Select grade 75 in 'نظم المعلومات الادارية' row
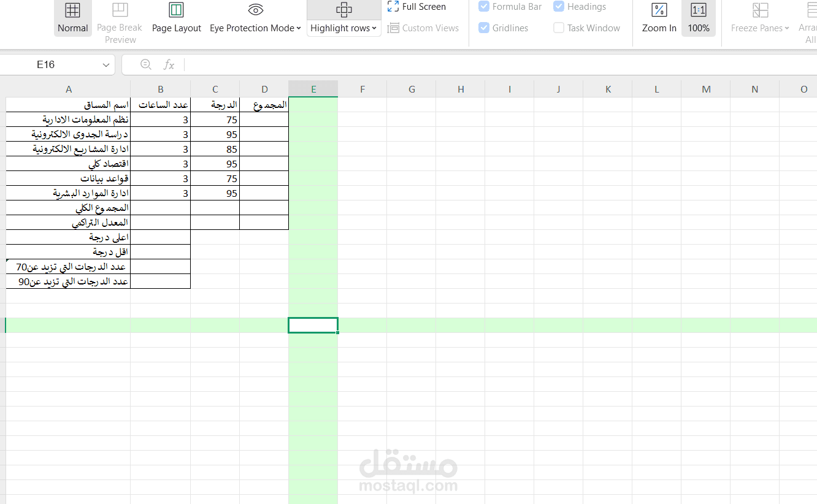This screenshot has width=817, height=504. pyautogui.click(x=215, y=120)
